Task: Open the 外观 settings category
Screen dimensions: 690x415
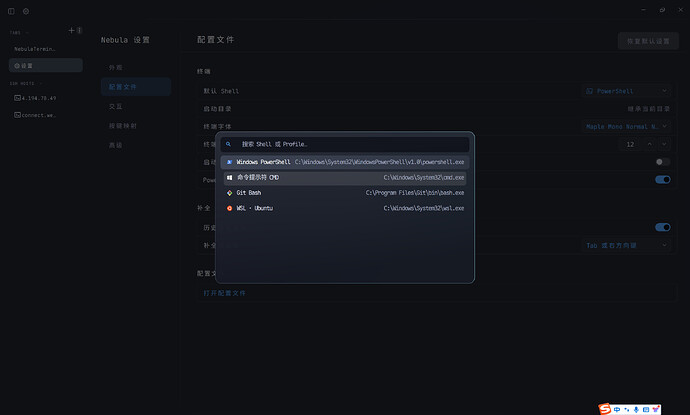Action: pyautogui.click(x=136, y=67)
